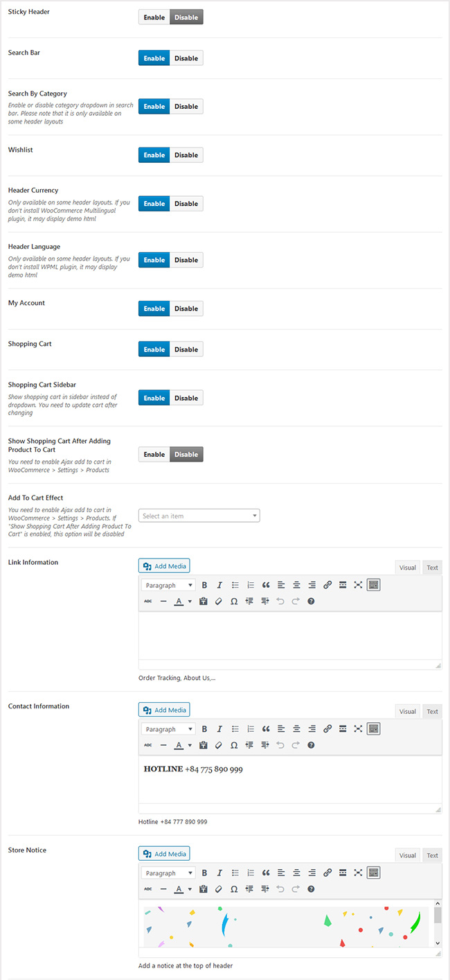The width and height of the screenshot is (450, 980).
Task: Increase indent in Store Notice editor
Action: (264, 889)
